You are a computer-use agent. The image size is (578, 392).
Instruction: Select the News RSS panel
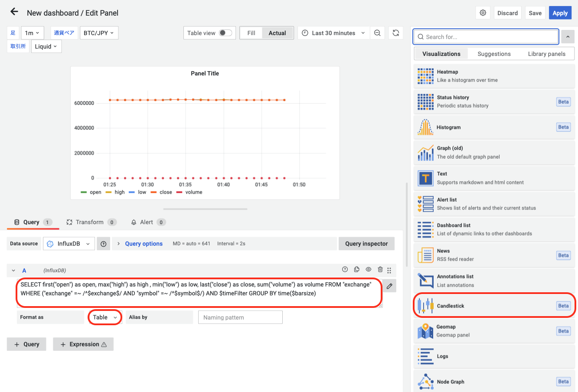point(494,255)
